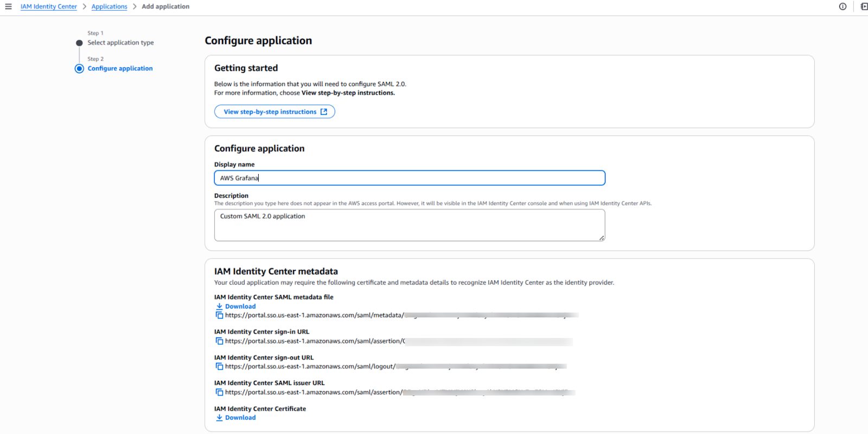The width and height of the screenshot is (868, 434).
Task: Click the Certificate download arrow icon
Action: tap(219, 418)
